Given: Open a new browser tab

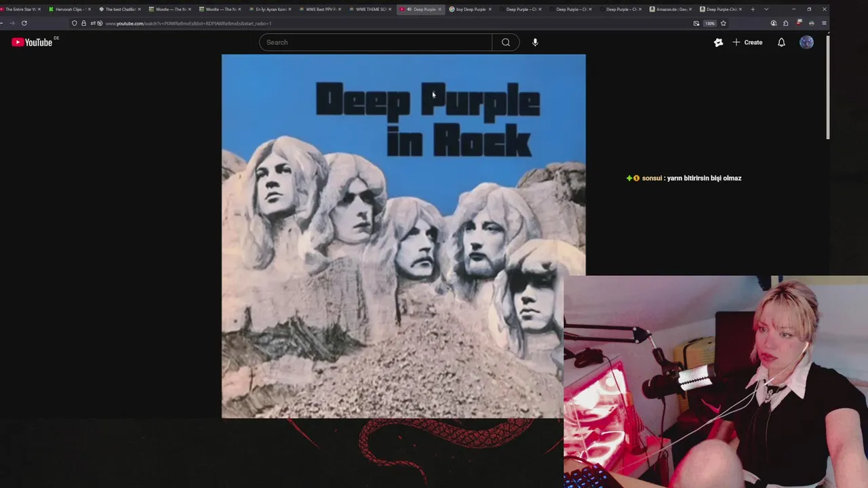Looking at the screenshot, I should (x=753, y=9).
